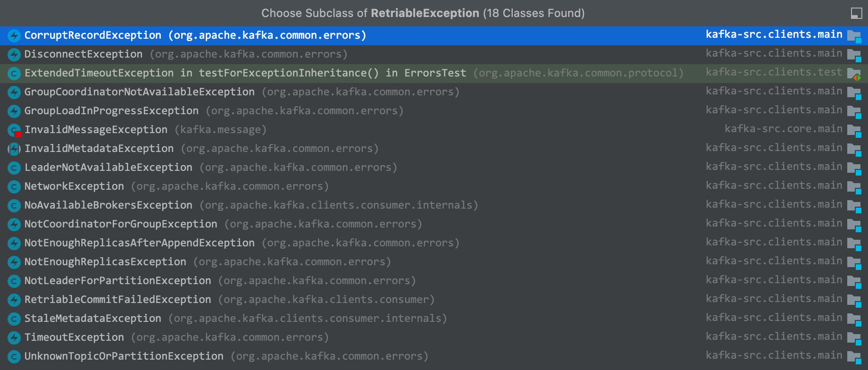Click the GroupLoadInProgressException class icon
Image resolution: width=868 pixels, height=370 pixels.
coord(14,111)
